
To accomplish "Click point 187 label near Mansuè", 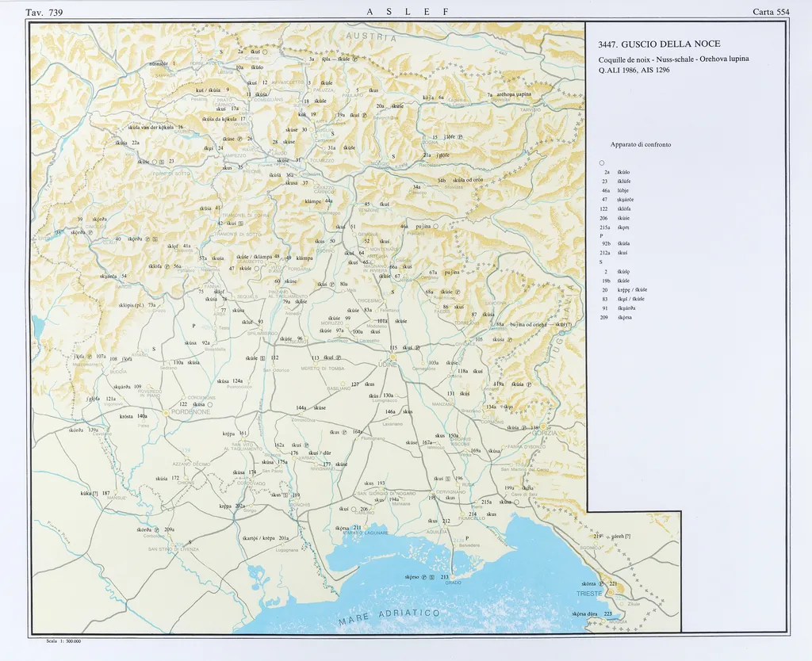I will (105, 493).
